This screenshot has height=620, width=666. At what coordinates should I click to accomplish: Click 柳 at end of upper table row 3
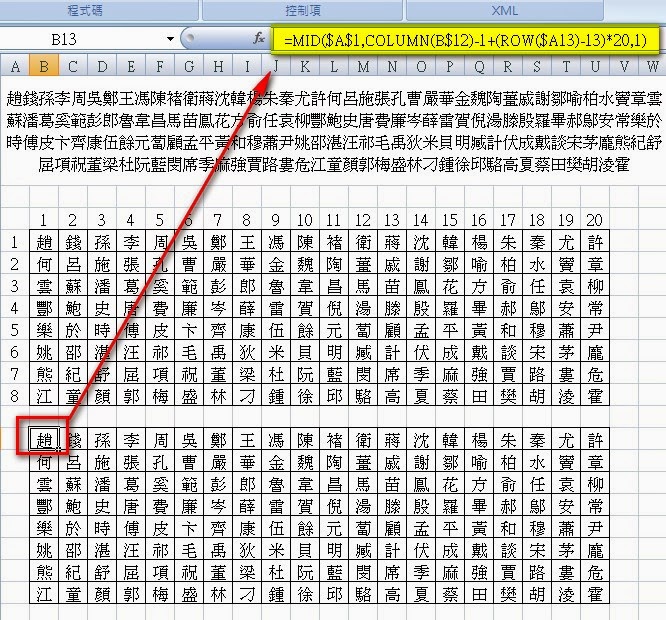(595, 286)
